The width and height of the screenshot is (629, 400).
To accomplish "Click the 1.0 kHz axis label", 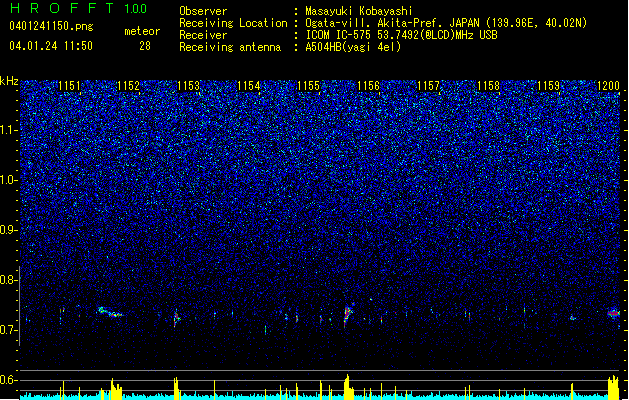I will 9,180.
